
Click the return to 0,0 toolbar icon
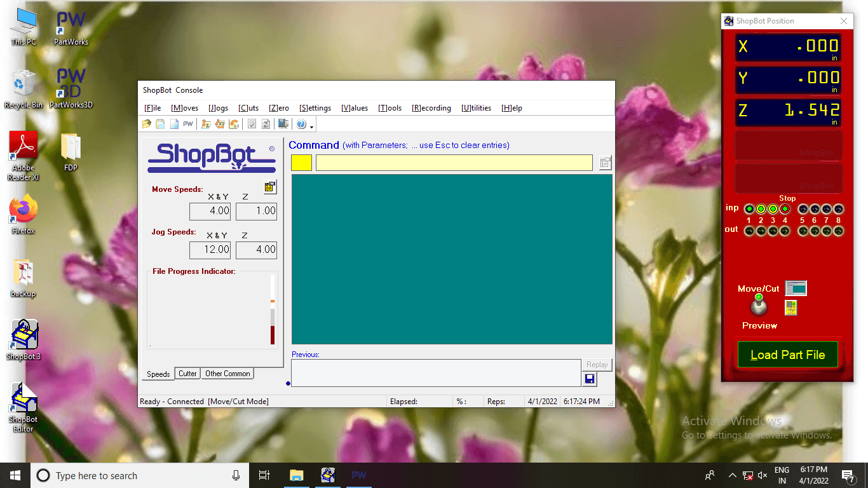[x=234, y=124]
